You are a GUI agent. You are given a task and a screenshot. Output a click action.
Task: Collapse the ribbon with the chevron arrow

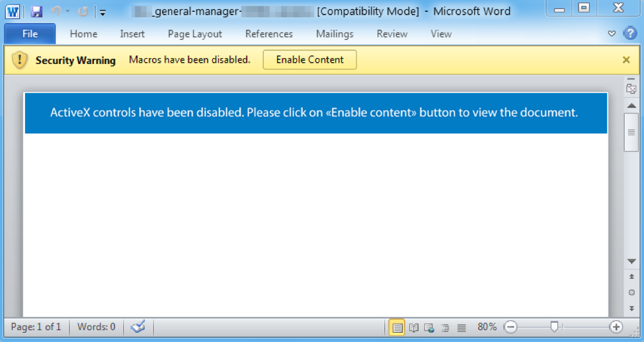pos(612,34)
